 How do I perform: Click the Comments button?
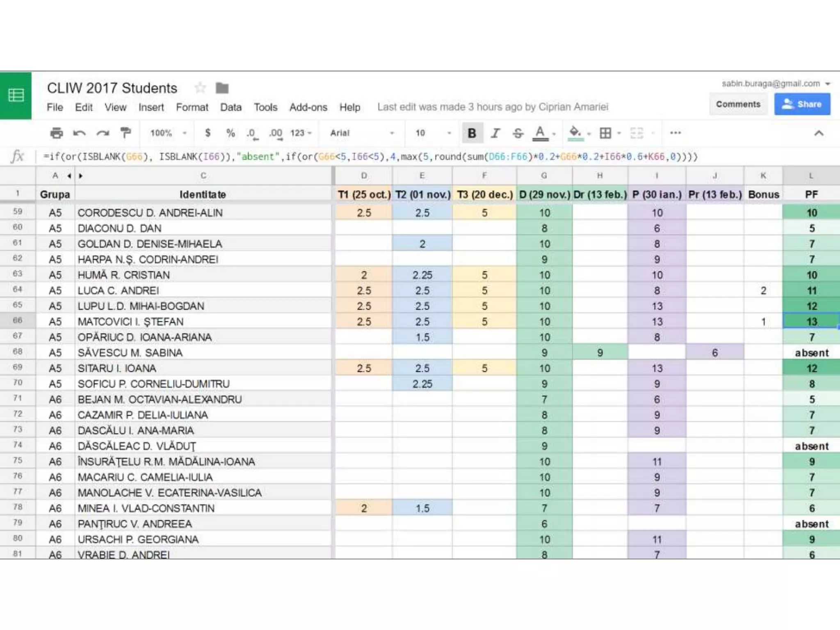coord(738,104)
